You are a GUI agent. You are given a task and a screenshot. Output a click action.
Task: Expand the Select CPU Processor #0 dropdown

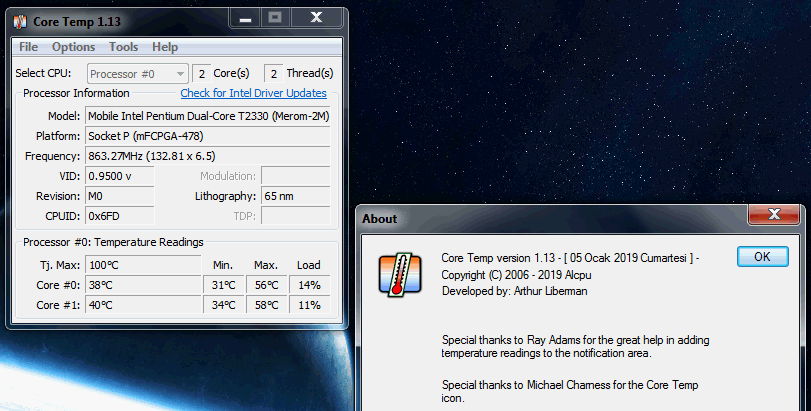[137, 74]
